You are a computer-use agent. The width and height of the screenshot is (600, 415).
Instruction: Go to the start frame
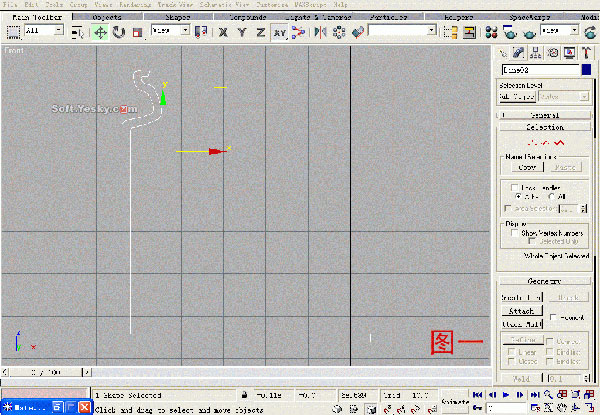pos(478,395)
